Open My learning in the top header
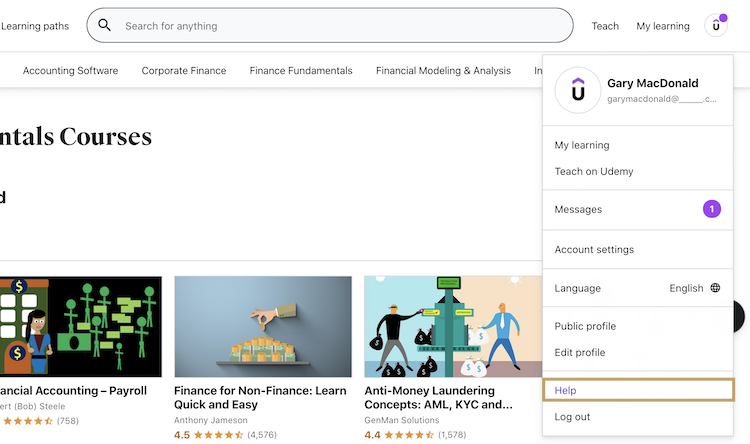This screenshot has height=444, width=750. click(x=665, y=26)
